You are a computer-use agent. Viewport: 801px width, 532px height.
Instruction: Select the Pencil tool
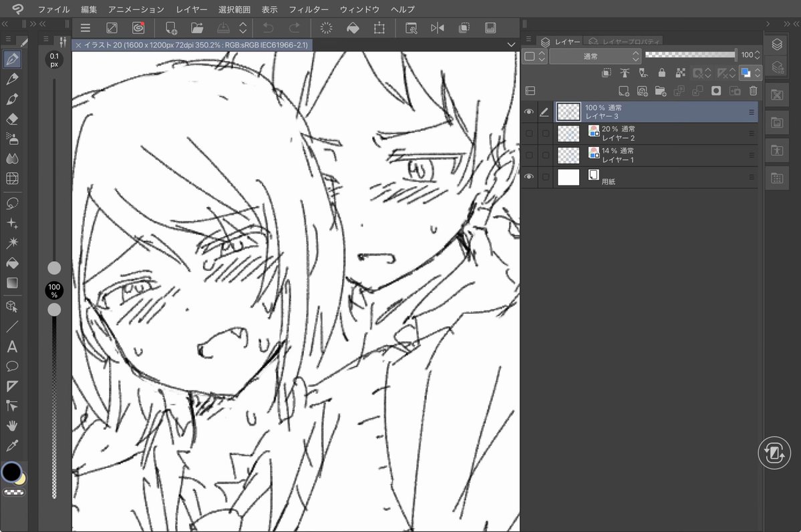[12, 79]
